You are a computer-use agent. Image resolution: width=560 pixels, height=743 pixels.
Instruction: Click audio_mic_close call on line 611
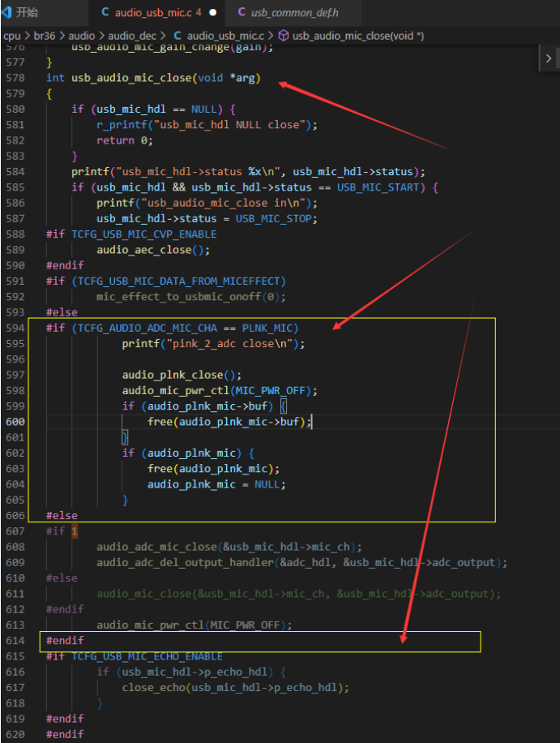coord(144,594)
